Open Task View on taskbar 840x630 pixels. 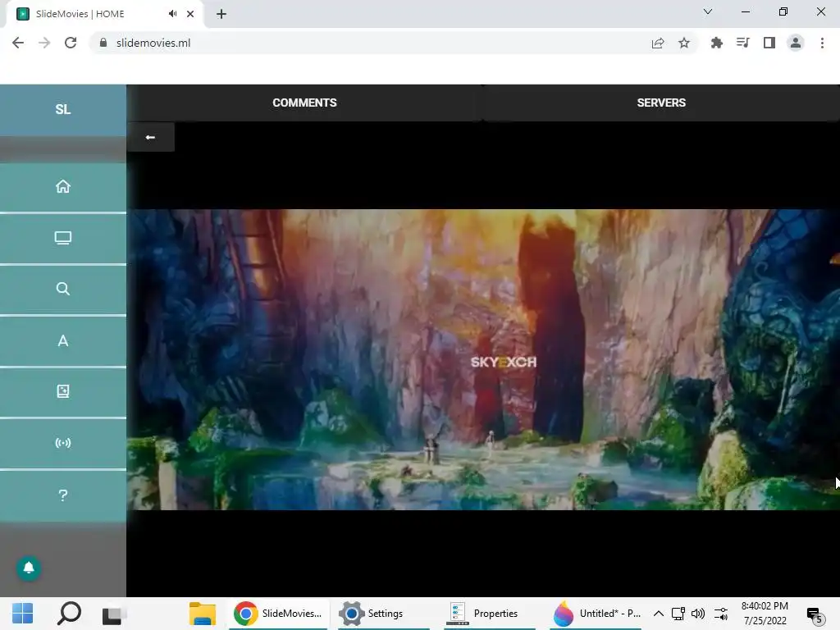pyautogui.click(x=113, y=614)
